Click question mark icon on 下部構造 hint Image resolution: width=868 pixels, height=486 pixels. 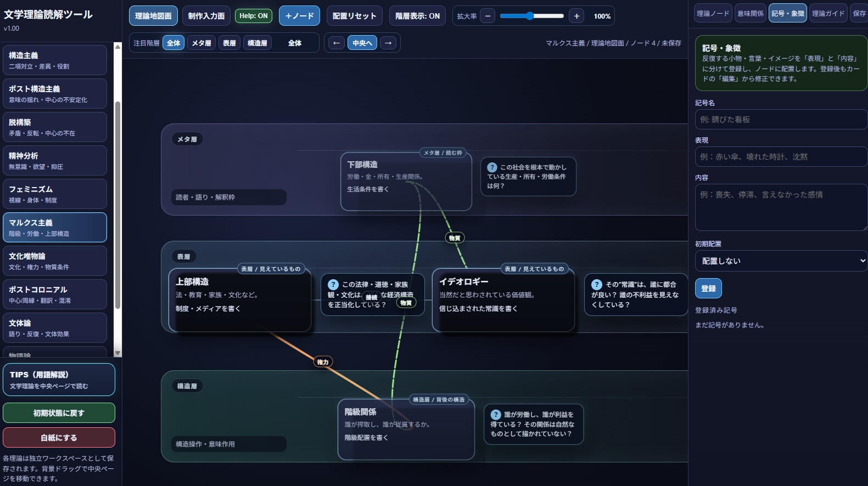coord(492,167)
